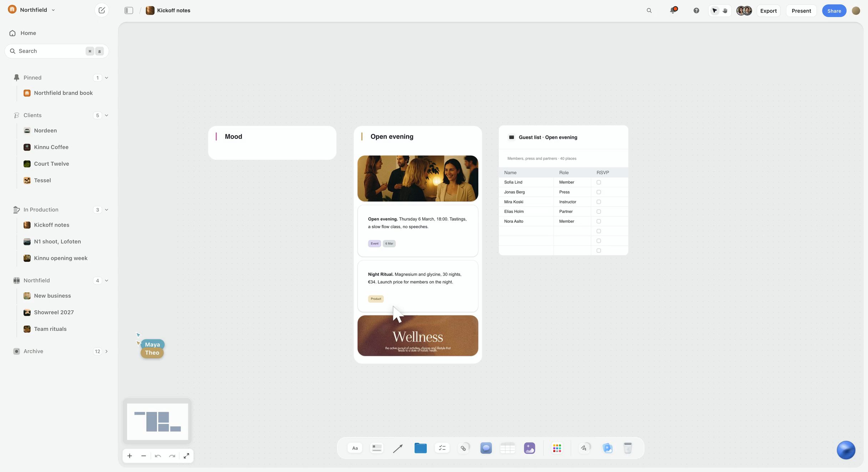
Task: Open notifications bell
Action: tap(673, 10)
